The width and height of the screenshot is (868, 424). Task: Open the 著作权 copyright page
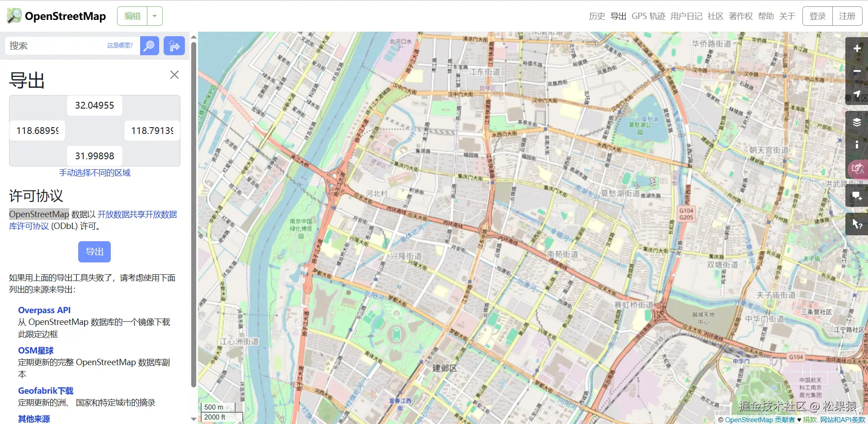point(741,16)
